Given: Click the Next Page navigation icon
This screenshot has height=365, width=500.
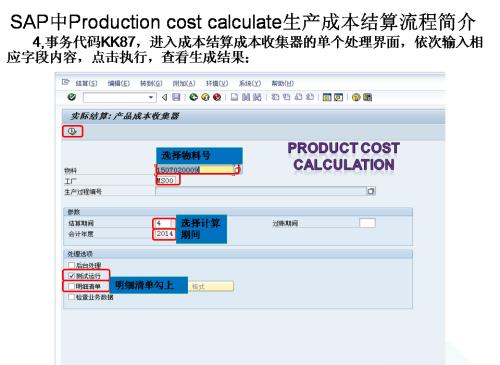Looking at the screenshot, I should [298, 97].
